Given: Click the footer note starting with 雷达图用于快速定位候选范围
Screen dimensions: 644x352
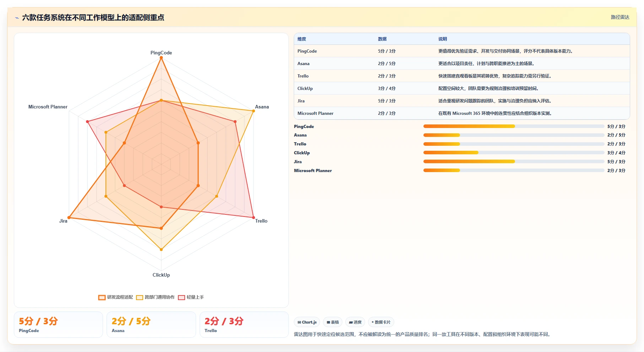Looking at the screenshot, I should (x=423, y=334).
